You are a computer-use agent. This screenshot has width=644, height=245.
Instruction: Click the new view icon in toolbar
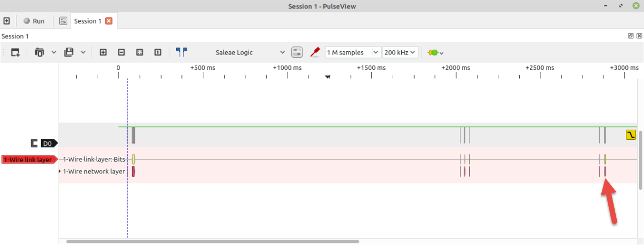coord(15,52)
